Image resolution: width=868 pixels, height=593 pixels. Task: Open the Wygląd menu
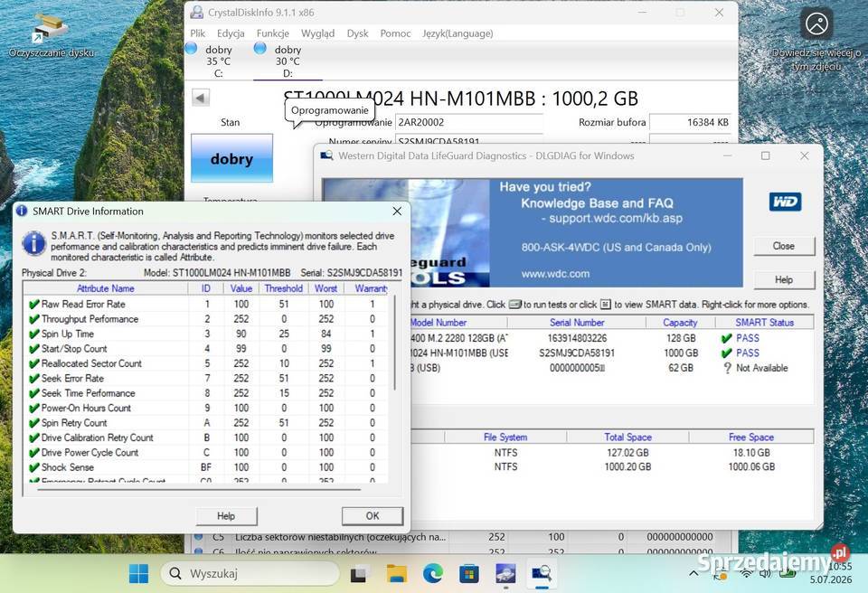coord(317,33)
